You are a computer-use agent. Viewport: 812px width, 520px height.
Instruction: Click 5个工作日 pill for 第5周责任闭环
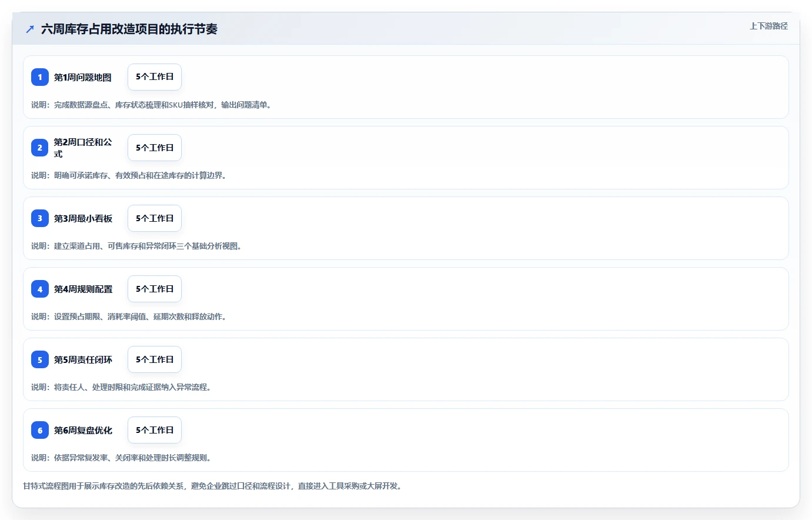pos(155,359)
